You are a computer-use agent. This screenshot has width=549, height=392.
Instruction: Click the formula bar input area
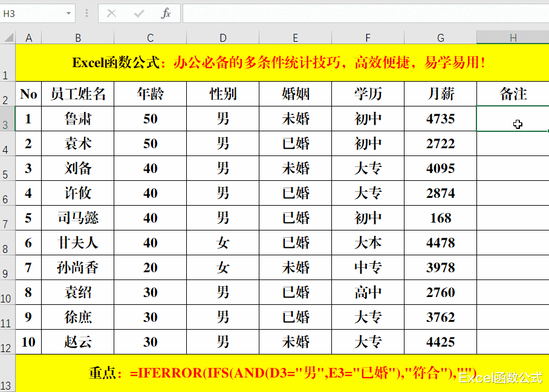click(x=363, y=13)
